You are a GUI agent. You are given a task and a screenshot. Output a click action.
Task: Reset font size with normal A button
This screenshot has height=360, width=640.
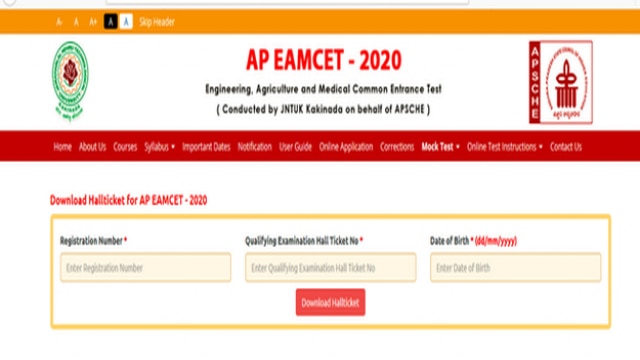coord(76,22)
